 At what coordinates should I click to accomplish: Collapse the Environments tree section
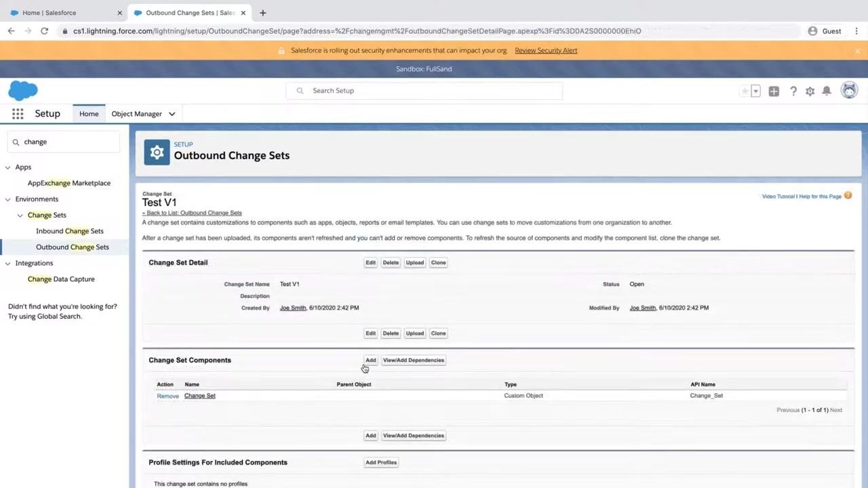pos(8,199)
